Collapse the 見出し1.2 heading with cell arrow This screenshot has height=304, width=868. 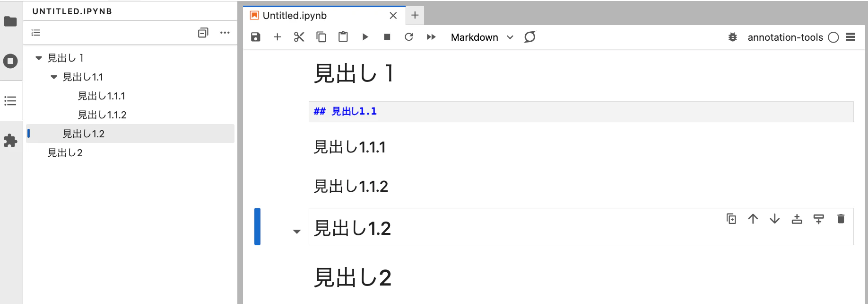click(x=297, y=232)
